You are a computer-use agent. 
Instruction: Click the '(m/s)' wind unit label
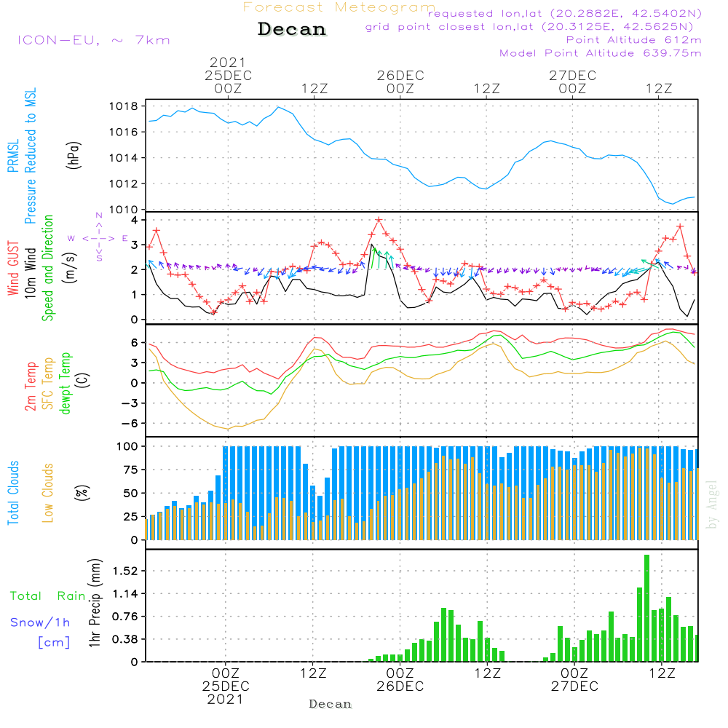pos(70,268)
